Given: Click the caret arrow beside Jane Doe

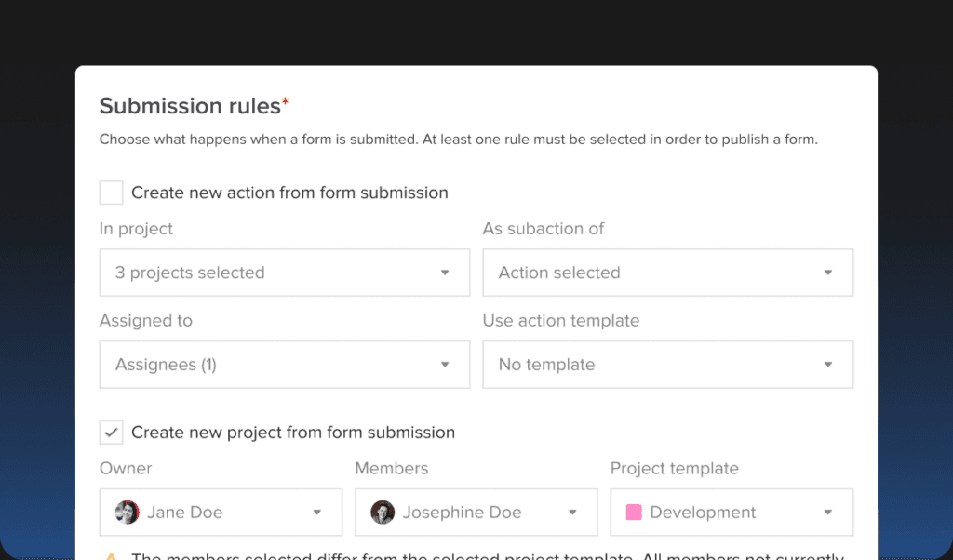Looking at the screenshot, I should point(317,513).
